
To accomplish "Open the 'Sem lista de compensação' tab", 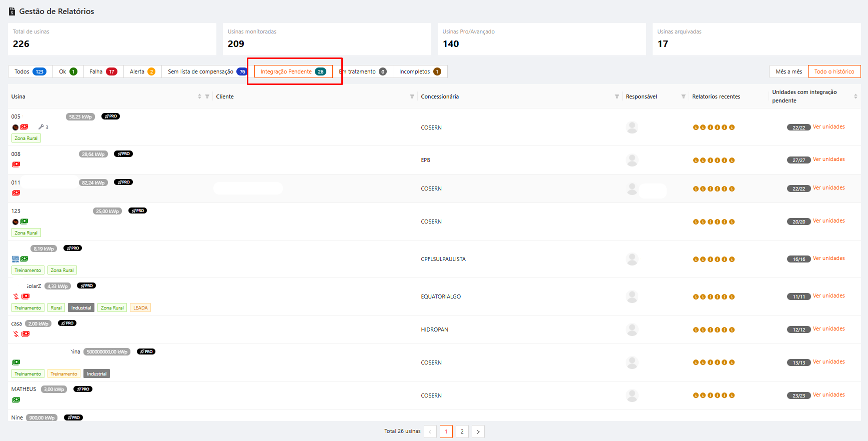I will click(206, 71).
